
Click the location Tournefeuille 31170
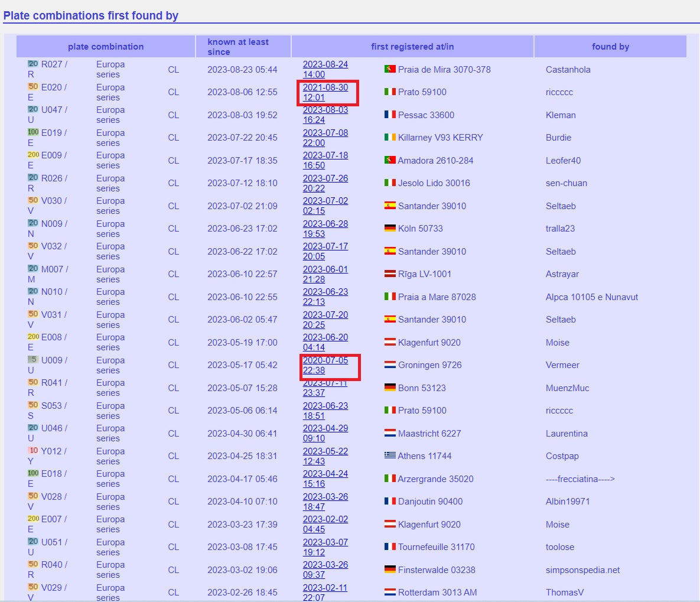436,547
